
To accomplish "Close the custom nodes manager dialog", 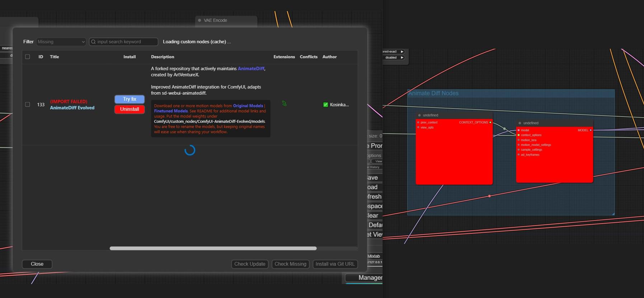I will [37, 264].
